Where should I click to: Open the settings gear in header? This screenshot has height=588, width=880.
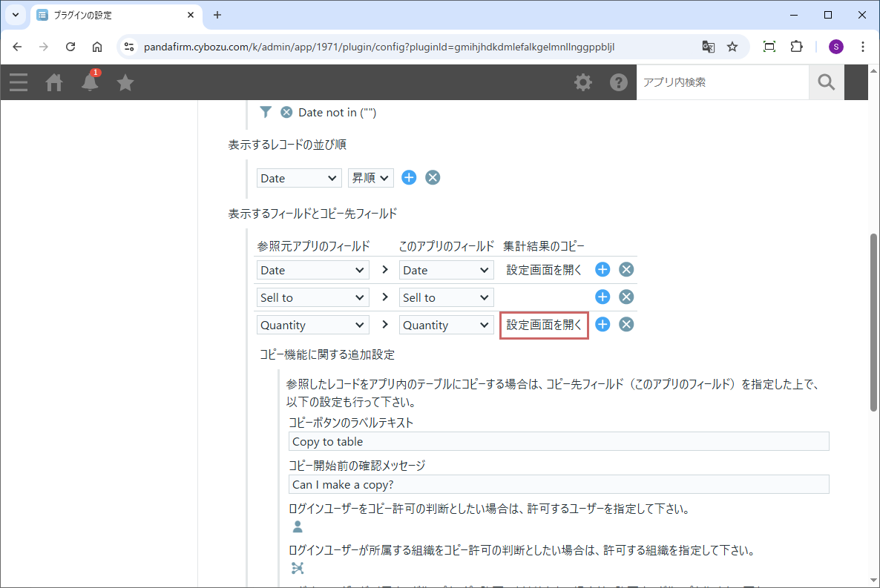[583, 82]
